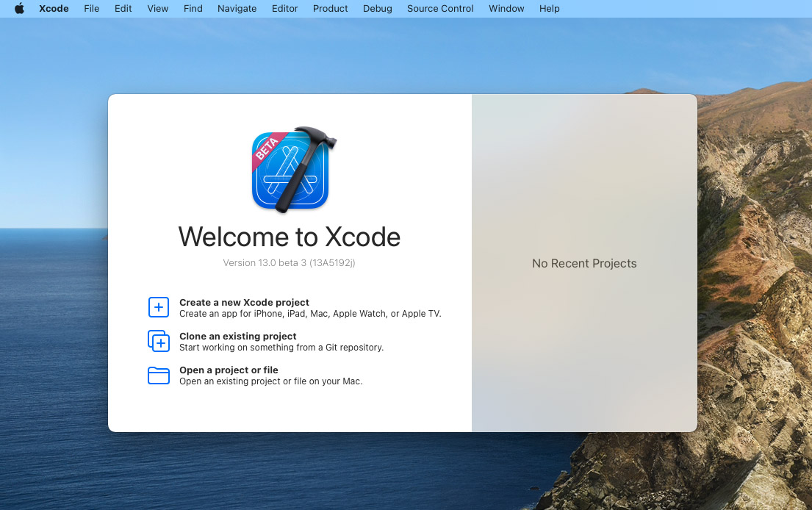Open the Xcode application menu
The image size is (812, 510).
(54, 8)
